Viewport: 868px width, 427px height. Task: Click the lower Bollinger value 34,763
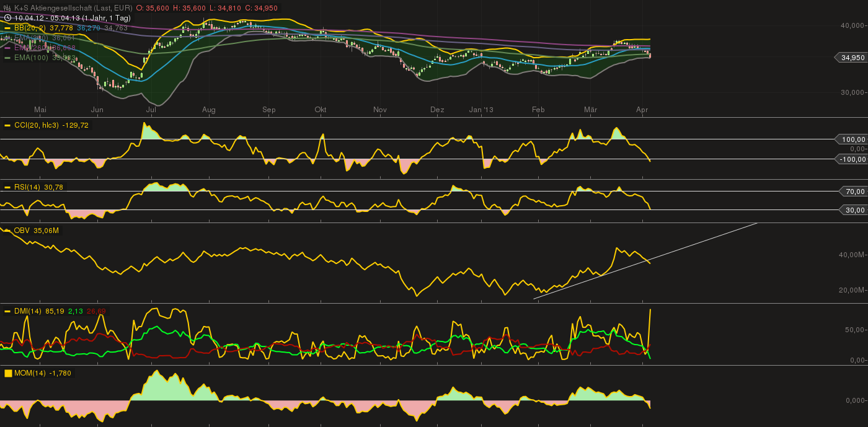pos(116,28)
